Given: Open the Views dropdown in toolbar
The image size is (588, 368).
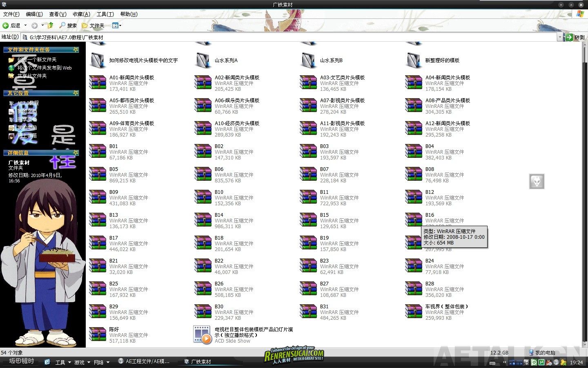Looking at the screenshot, I should click(117, 25).
